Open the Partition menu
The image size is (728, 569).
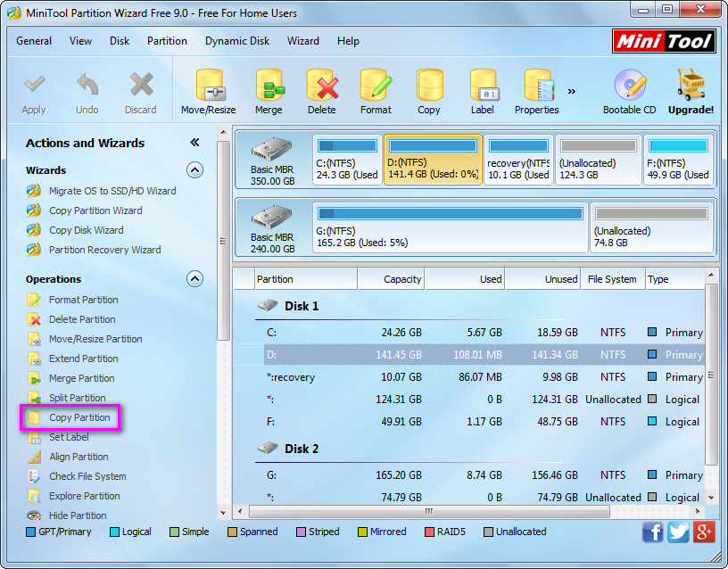[167, 41]
